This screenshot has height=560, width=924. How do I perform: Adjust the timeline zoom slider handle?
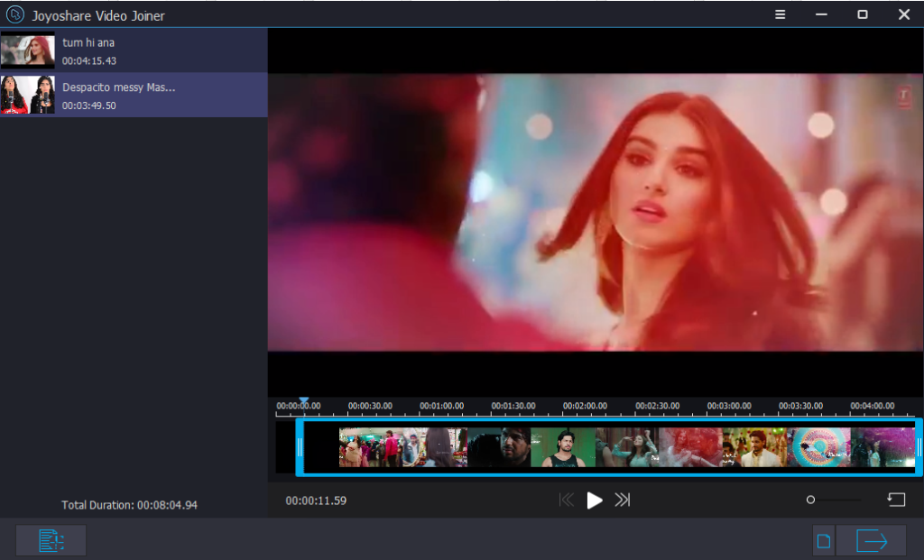click(x=810, y=500)
